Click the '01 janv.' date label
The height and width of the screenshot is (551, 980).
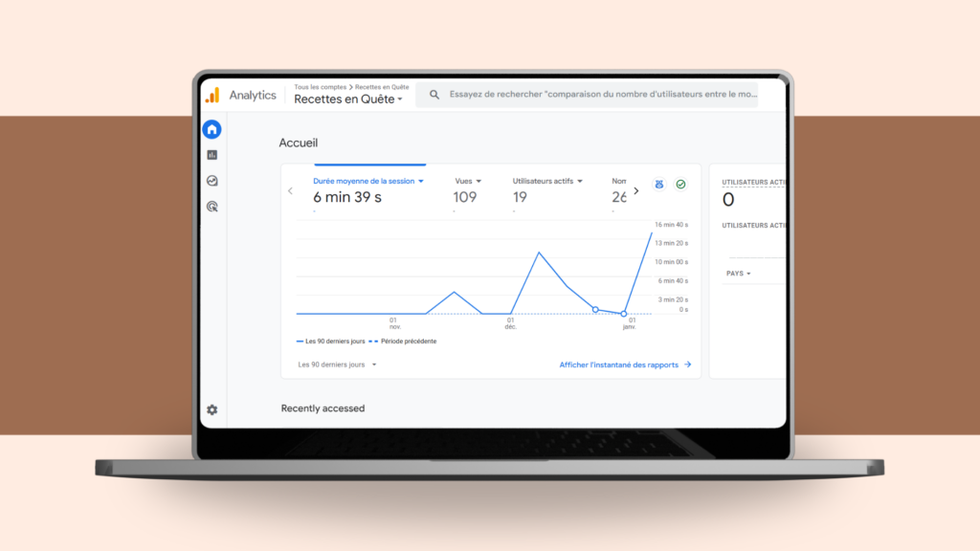pos(630,323)
